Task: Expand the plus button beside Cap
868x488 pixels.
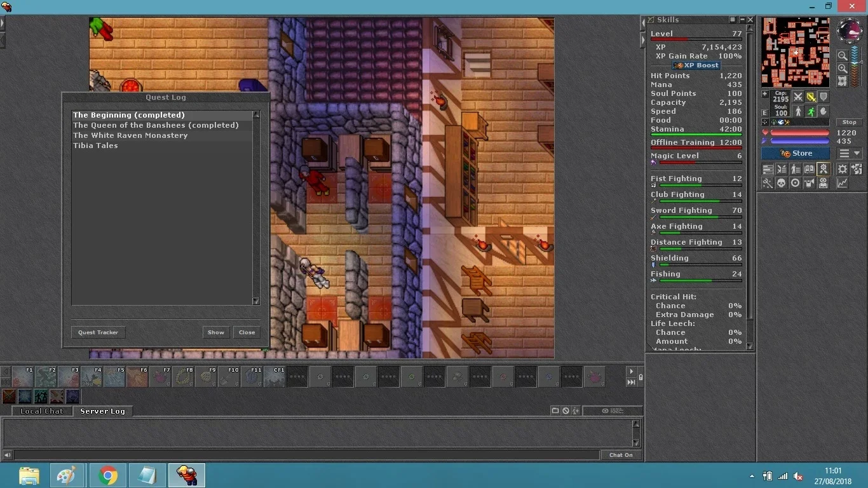Action: click(x=766, y=94)
